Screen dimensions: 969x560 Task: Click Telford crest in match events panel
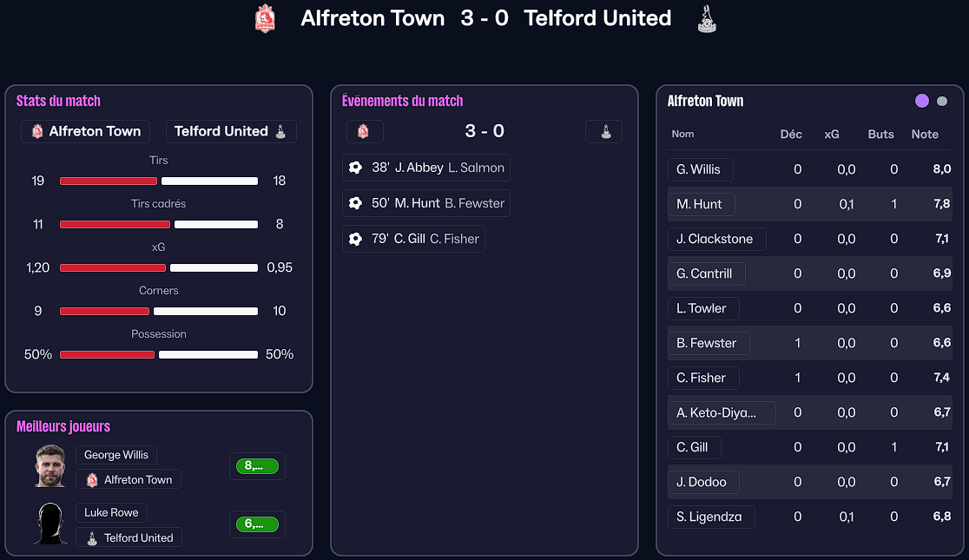605,132
